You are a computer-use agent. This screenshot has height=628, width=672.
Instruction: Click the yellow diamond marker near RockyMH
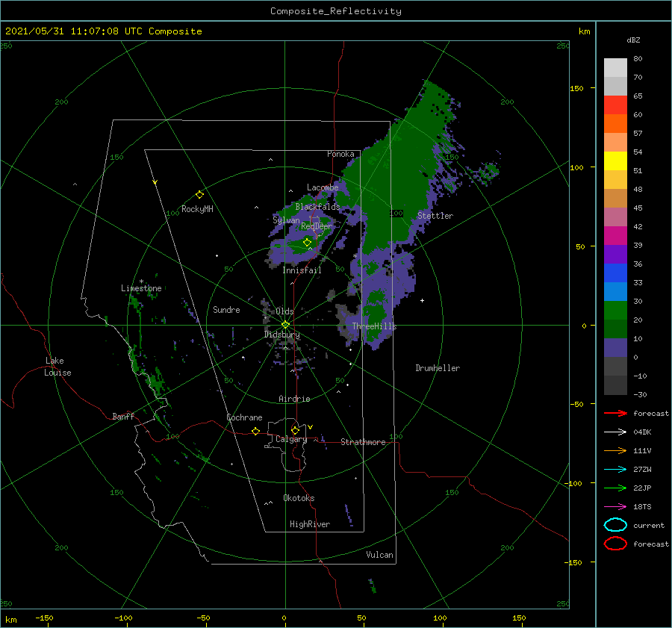click(x=199, y=195)
